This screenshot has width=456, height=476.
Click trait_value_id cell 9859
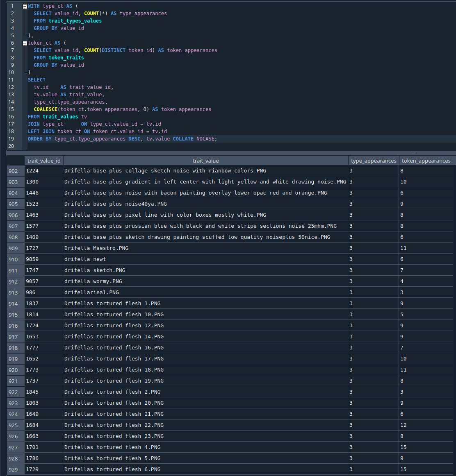pyautogui.click(x=44, y=259)
